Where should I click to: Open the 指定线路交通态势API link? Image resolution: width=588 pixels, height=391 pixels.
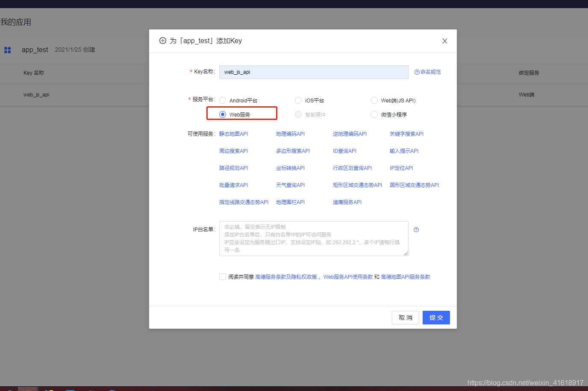pyautogui.click(x=244, y=202)
